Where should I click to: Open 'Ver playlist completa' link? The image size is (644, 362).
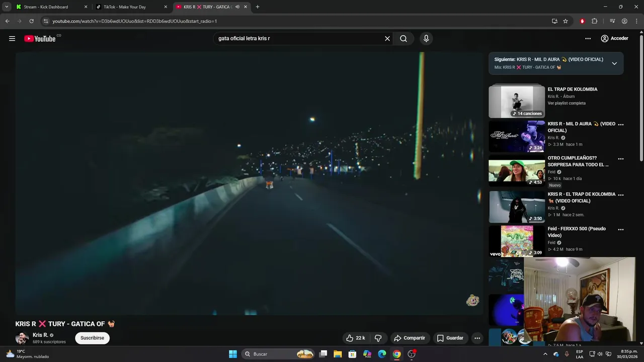(567, 103)
